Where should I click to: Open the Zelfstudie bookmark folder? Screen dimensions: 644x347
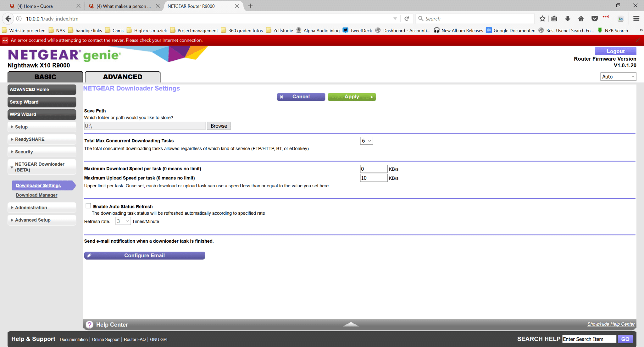click(279, 30)
